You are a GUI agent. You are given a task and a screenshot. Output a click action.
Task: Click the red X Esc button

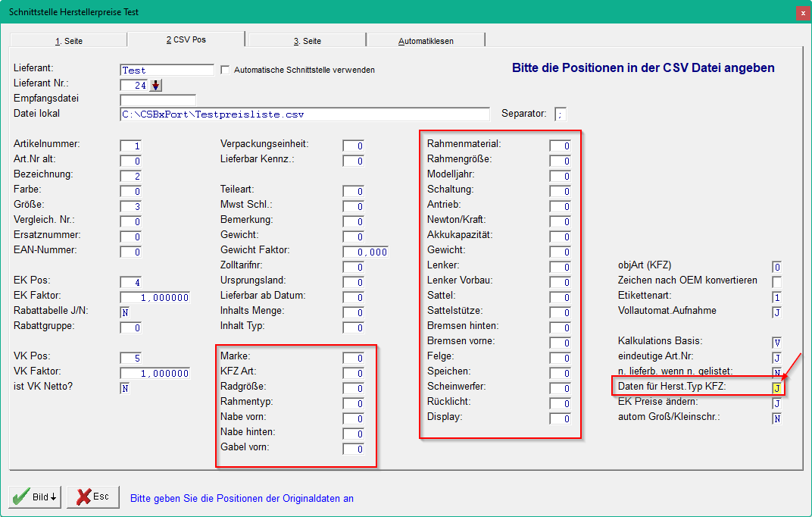point(93,497)
